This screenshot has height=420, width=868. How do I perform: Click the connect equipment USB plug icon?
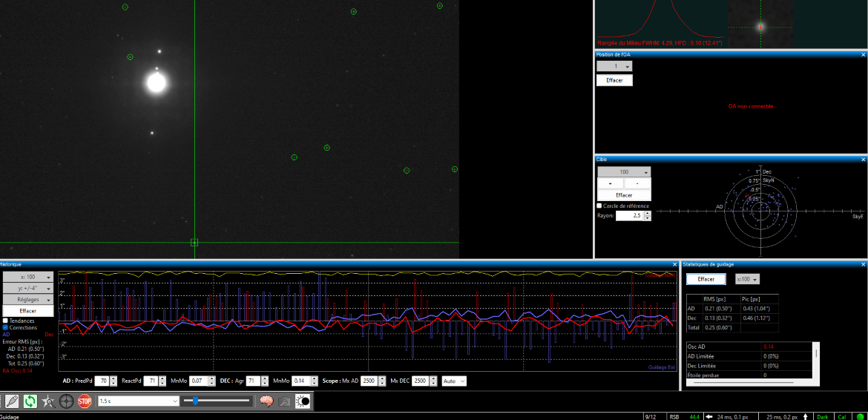pyautogui.click(x=12, y=401)
